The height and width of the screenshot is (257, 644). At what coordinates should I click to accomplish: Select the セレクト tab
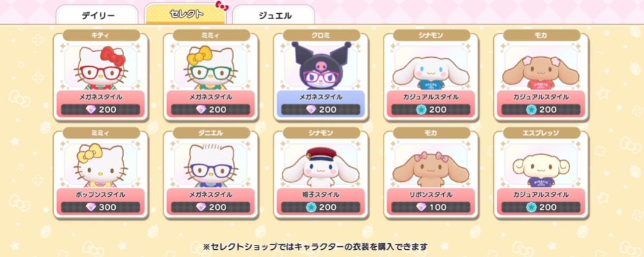pyautogui.click(x=185, y=14)
